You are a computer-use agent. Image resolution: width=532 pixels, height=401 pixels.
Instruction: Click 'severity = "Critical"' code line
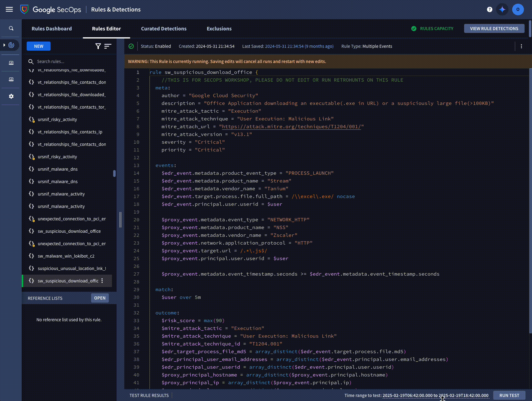tap(193, 142)
